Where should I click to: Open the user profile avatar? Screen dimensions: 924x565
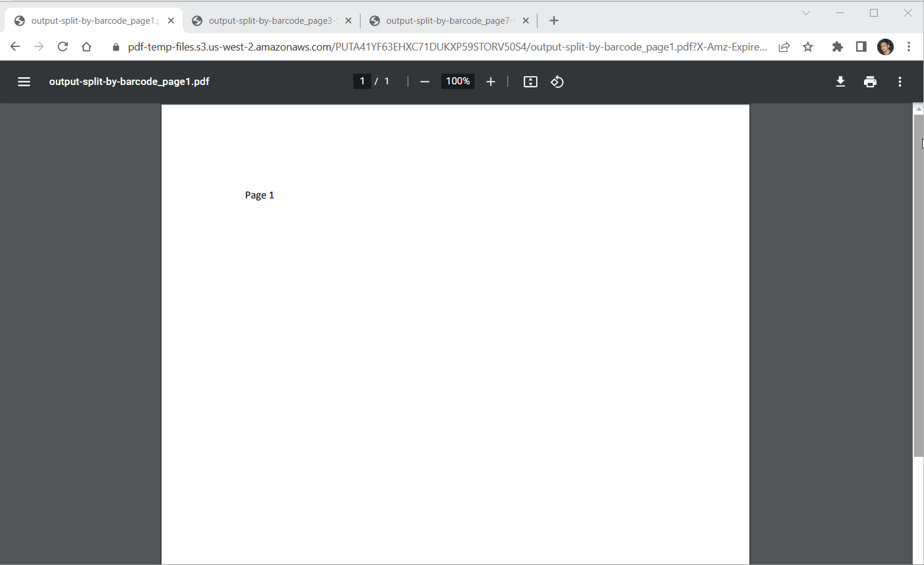pyautogui.click(x=885, y=47)
